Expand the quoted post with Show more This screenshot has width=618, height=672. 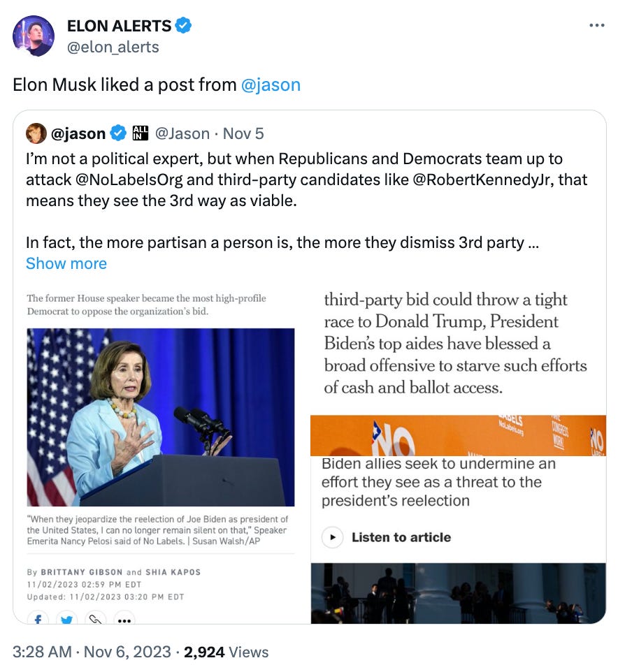(66, 263)
